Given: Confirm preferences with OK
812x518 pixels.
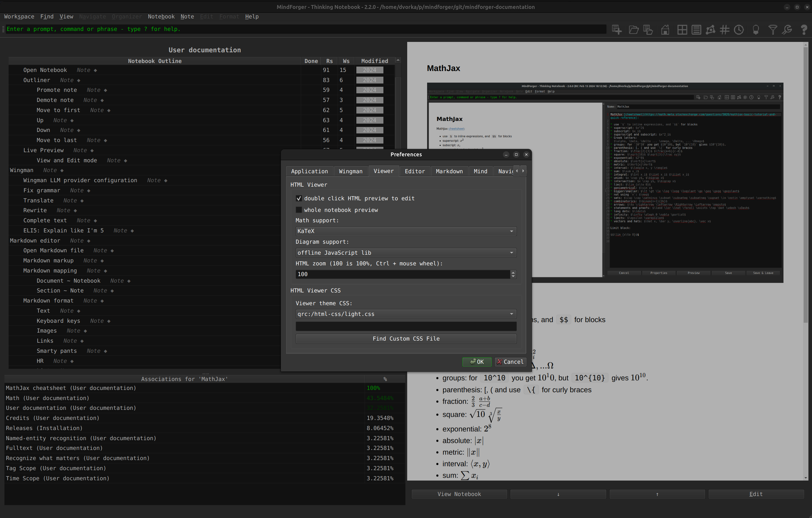Looking at the screenshot, I should [476, 362].
